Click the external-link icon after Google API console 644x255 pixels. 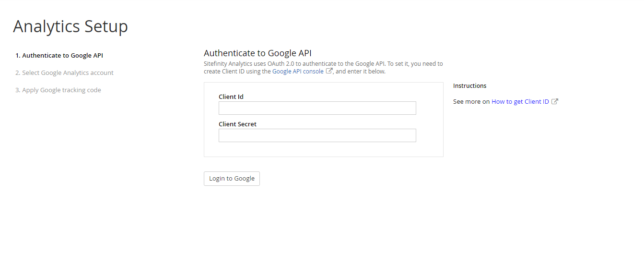point(329,71)
